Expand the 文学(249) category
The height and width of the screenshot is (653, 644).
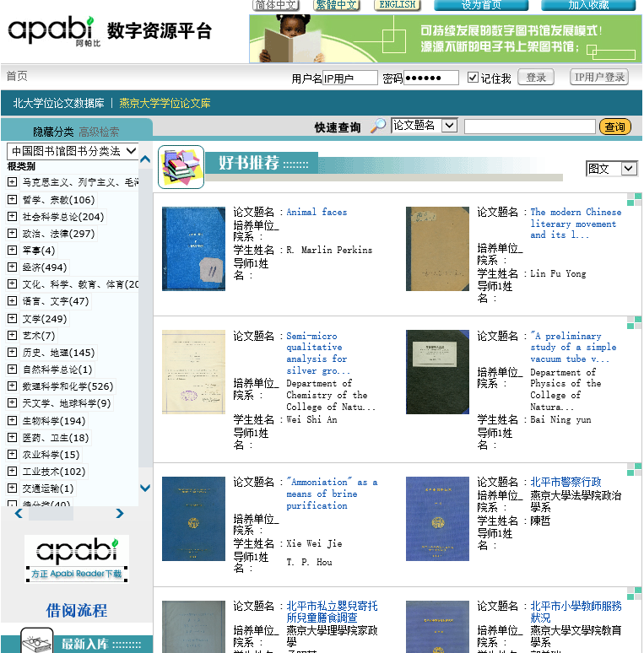(12, 319)
